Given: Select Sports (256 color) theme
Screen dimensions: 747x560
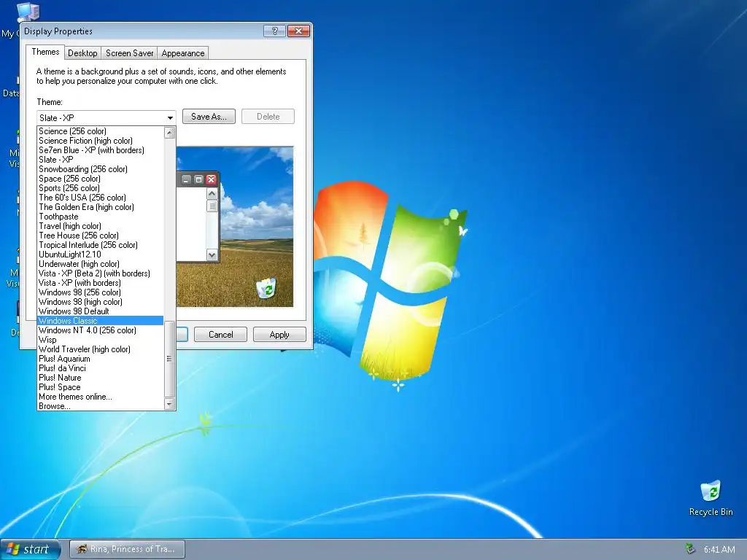Looking at the screenshot, I should [x=101, y=188].
